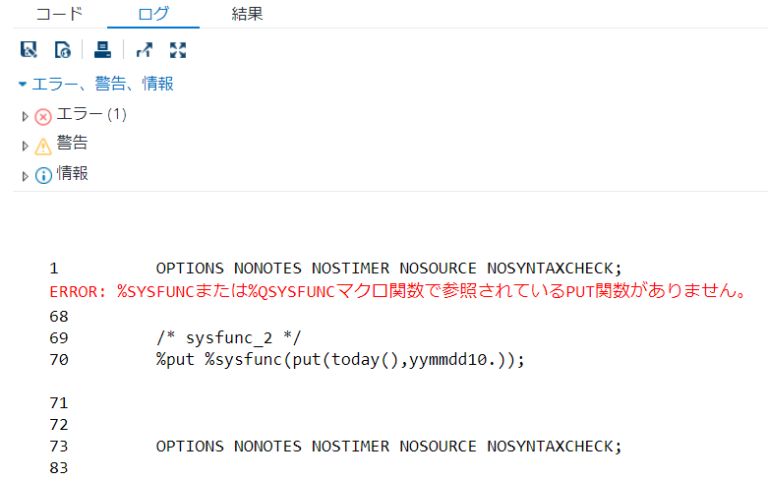Select the 情報 text label

(x=72, y=174)
